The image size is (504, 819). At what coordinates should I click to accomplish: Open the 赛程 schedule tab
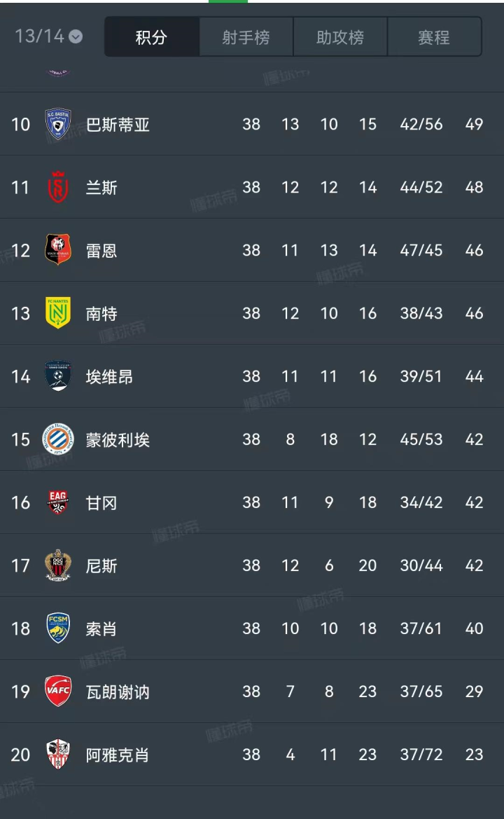click(x=434, y=37)
